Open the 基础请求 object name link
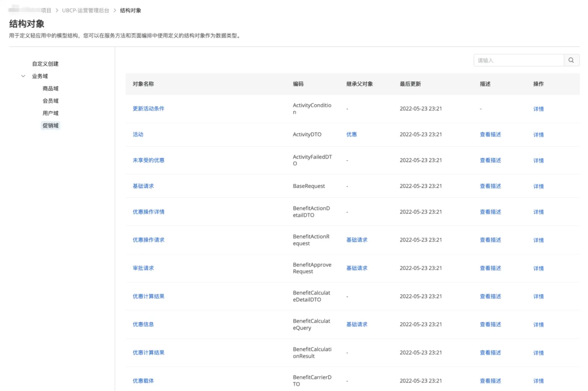 (143, 186)
